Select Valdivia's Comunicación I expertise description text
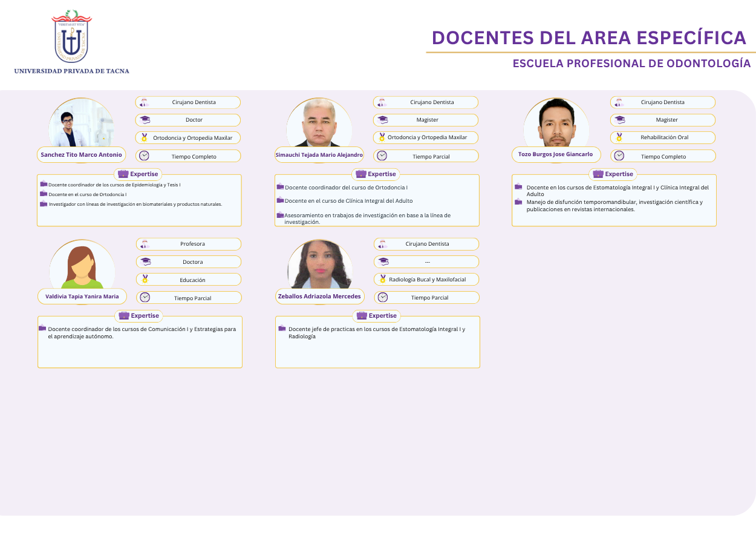Screen dimensions: 756x535 [142, 332]
